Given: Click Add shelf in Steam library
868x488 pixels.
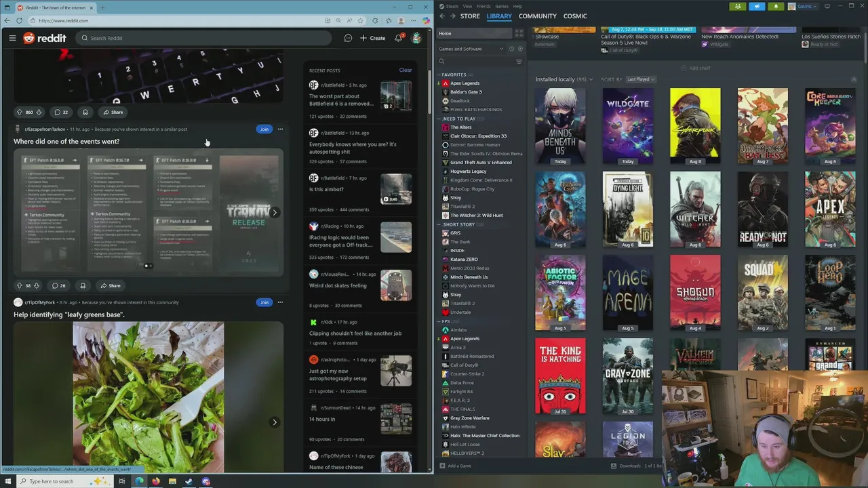Looking at the screenshot, I should point(695,68).
